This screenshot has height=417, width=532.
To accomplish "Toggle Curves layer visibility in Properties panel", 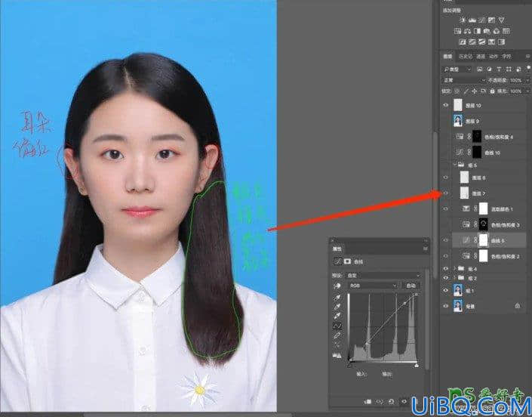I will pos(404,402).
